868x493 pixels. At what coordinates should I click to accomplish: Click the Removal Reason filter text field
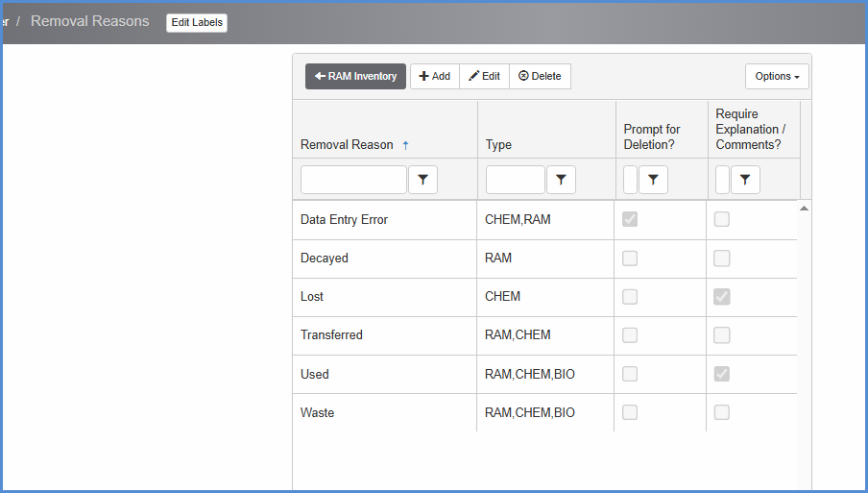pos(353,180)
